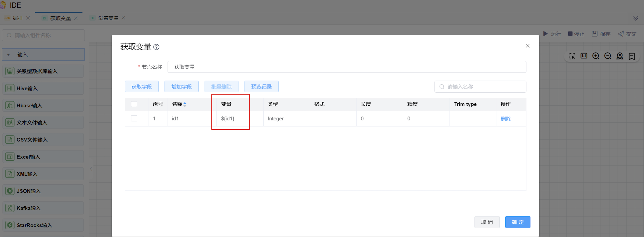
Task: Click the 运行 play icon
Action: [545, 34]
